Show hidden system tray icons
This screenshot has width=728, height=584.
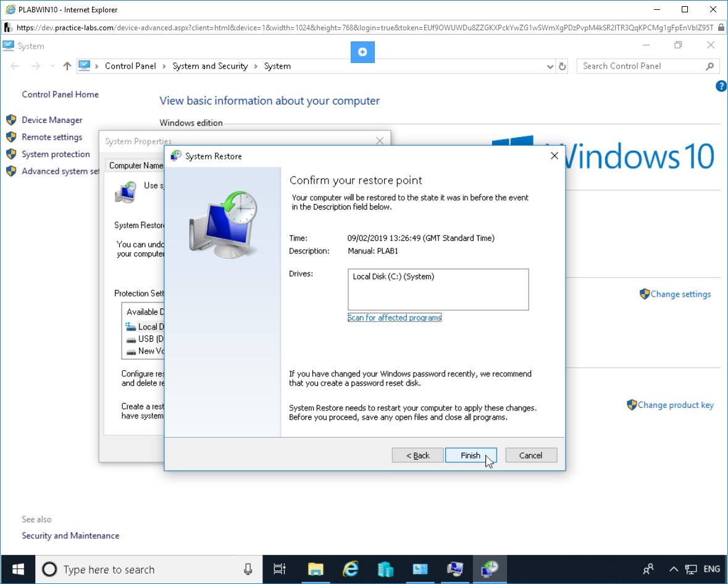(674, 569)
